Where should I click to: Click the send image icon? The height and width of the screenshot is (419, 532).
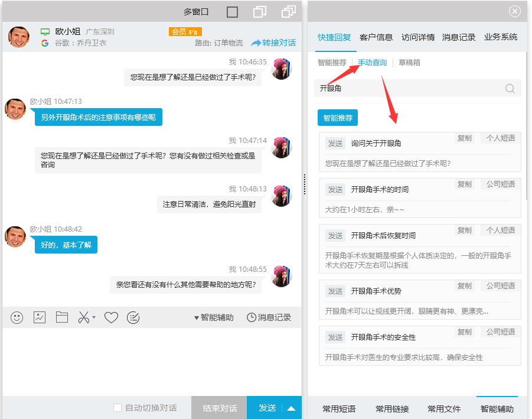[x=40, y=317]
